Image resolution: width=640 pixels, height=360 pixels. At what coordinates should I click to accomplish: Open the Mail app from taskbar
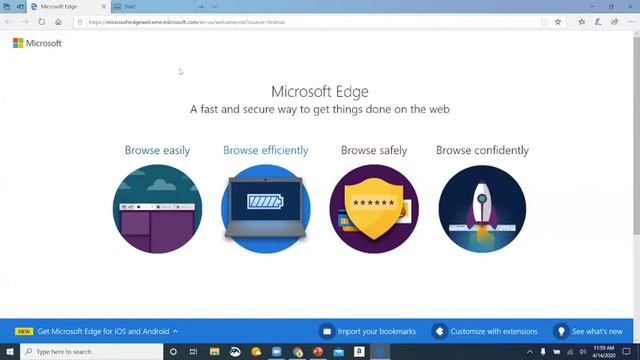click(338, 351)
